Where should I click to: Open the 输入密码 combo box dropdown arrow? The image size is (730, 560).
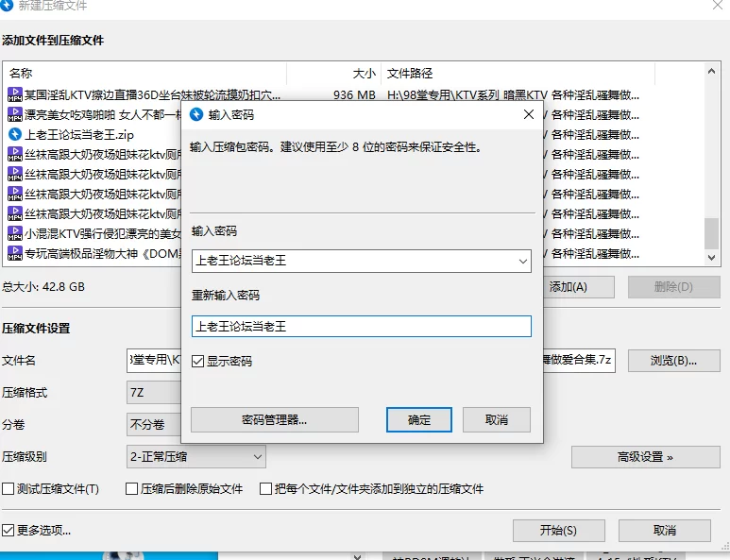[x=523, y=262]
